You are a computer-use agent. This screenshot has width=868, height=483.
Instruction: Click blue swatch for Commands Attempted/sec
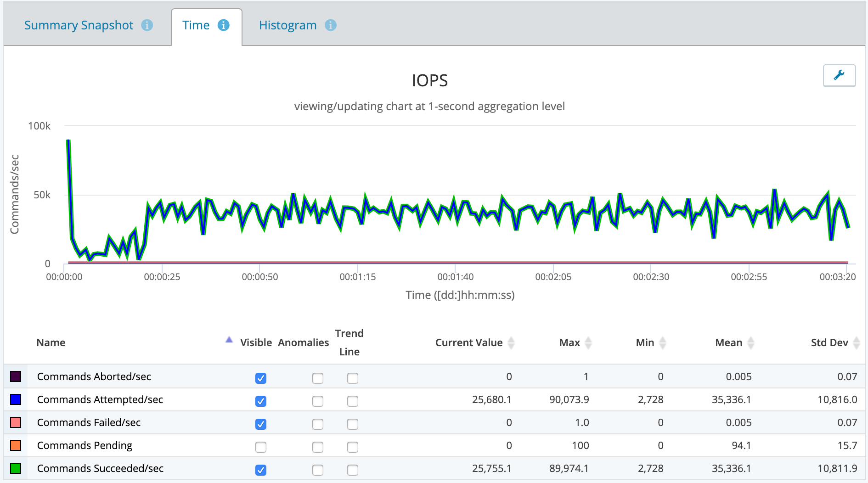(16, 399)
